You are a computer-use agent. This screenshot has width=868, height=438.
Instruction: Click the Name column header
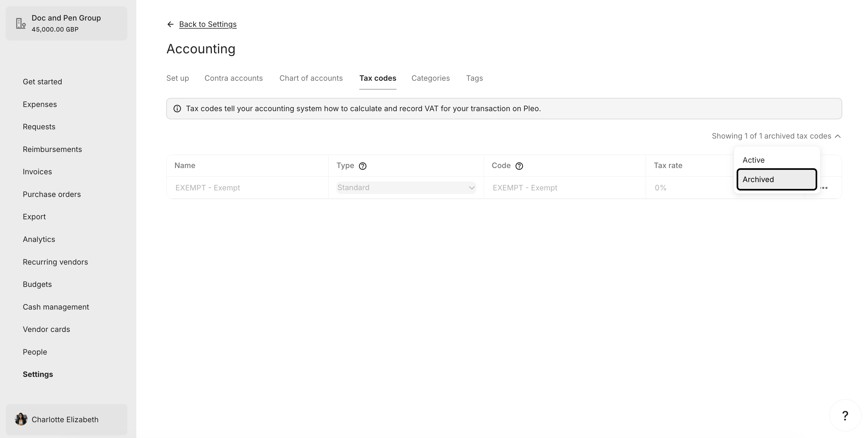pyautogui.click(x=185, y=166)
